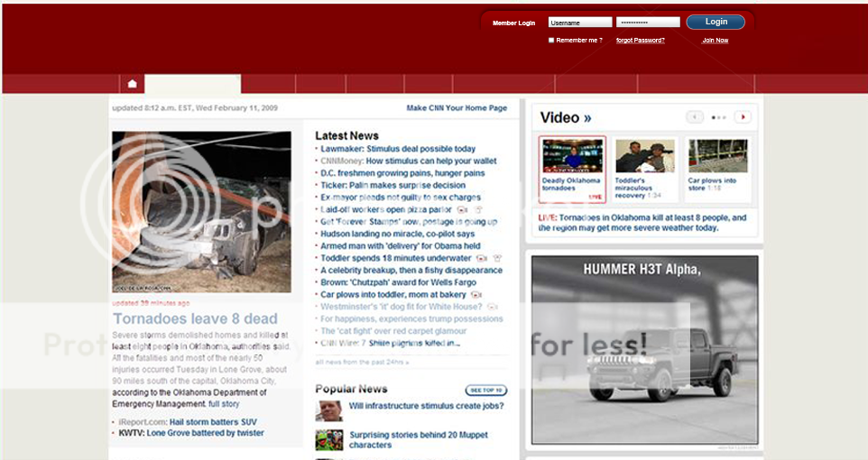The height and width of the screenshot is (460, 868).
Task: Open the video icon beside 'Westminster's it dog' headline
Action: [492, 308]
